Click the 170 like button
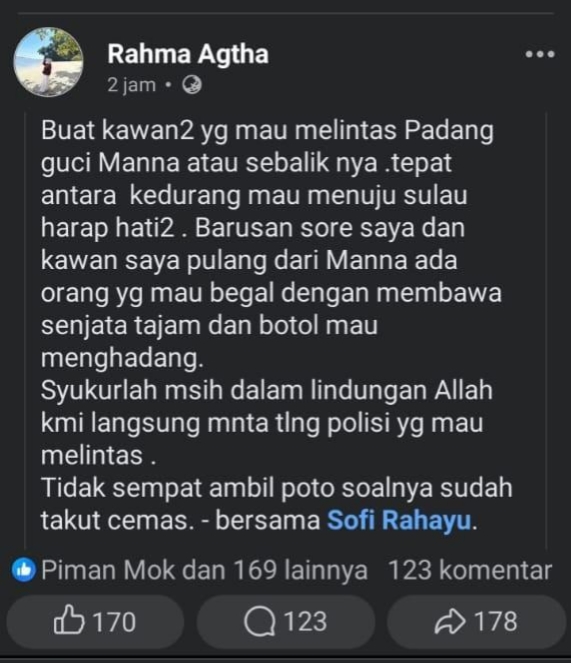Image resolution: width=571 pixels, height=663 pixels. tap(95, 621)
